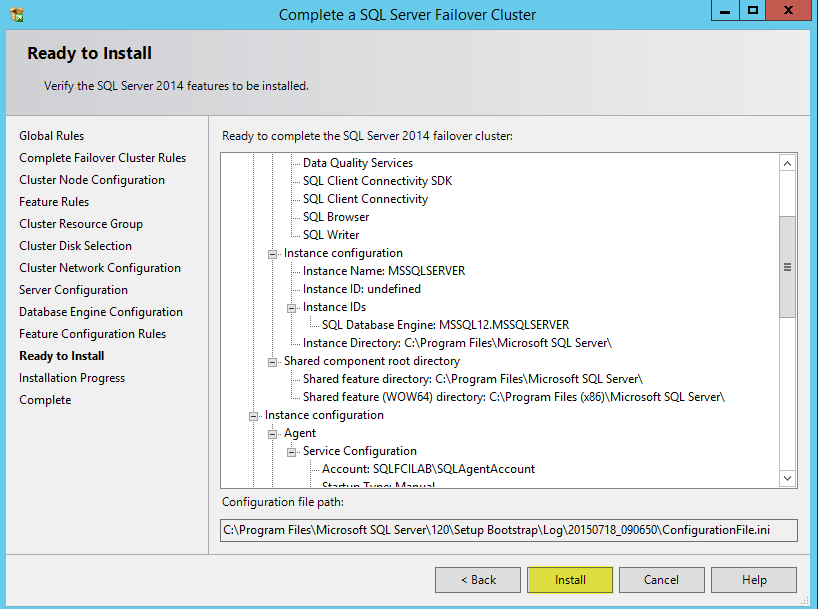Collapse the Instance configuration node above Agent
The width and height of the screenshot is (818, 609).
(254, 416)
